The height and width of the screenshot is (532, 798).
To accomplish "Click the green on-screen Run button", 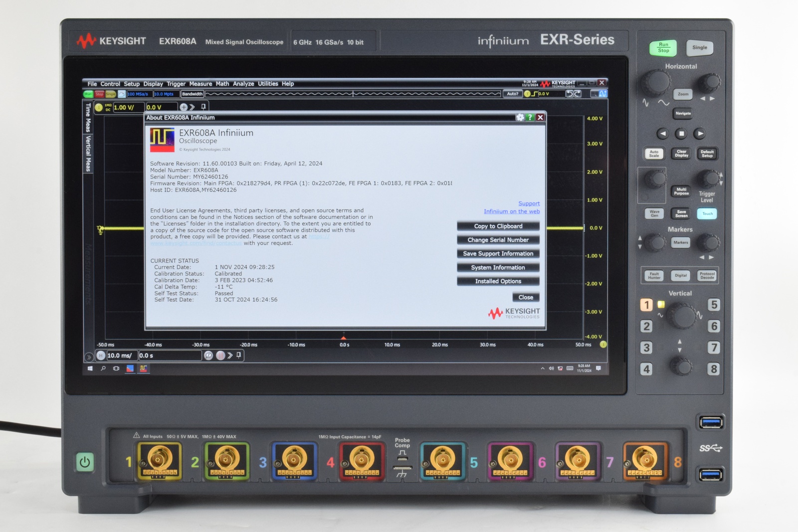I will click(88, 94).
